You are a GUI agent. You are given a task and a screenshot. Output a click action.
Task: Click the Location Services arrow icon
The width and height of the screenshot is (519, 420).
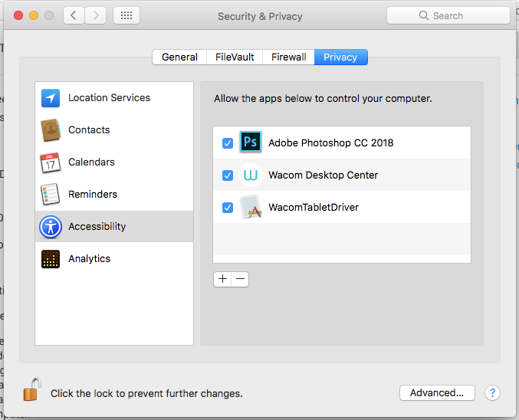[51, 98]
